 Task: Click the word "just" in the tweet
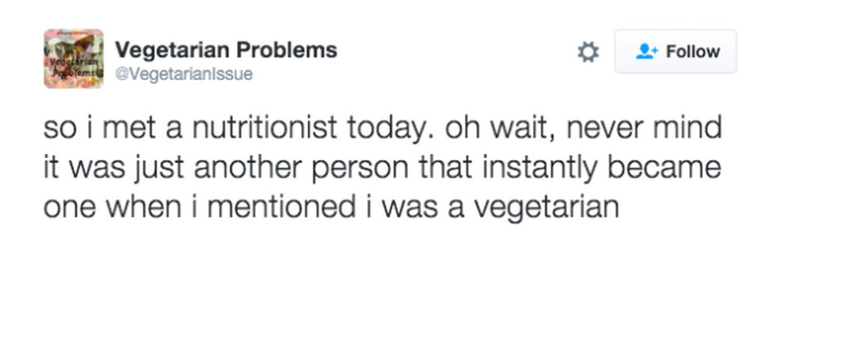tap(159, 167)
